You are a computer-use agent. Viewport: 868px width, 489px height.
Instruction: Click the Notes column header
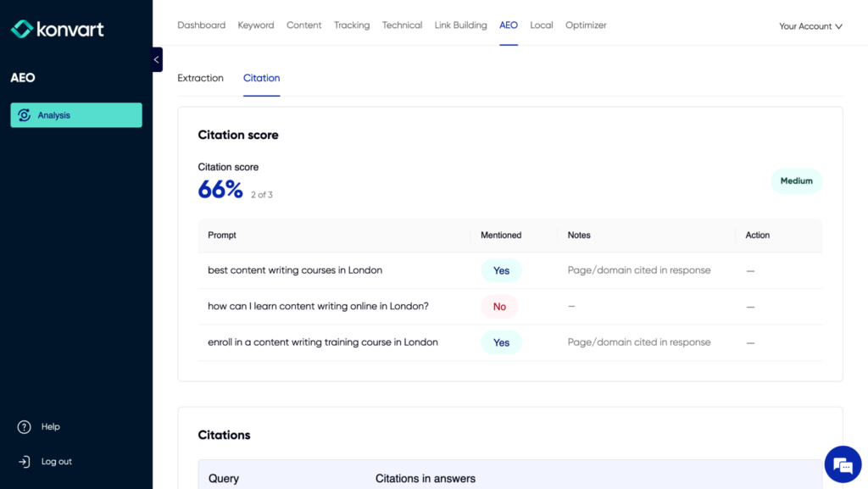pyautogui.click(x=579, y=235)
